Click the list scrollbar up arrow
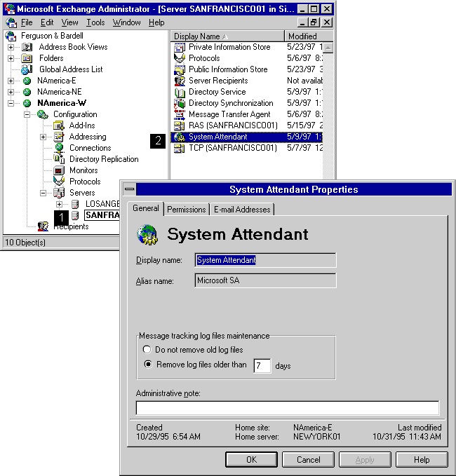456x476 pixels. tap(328, 48)
